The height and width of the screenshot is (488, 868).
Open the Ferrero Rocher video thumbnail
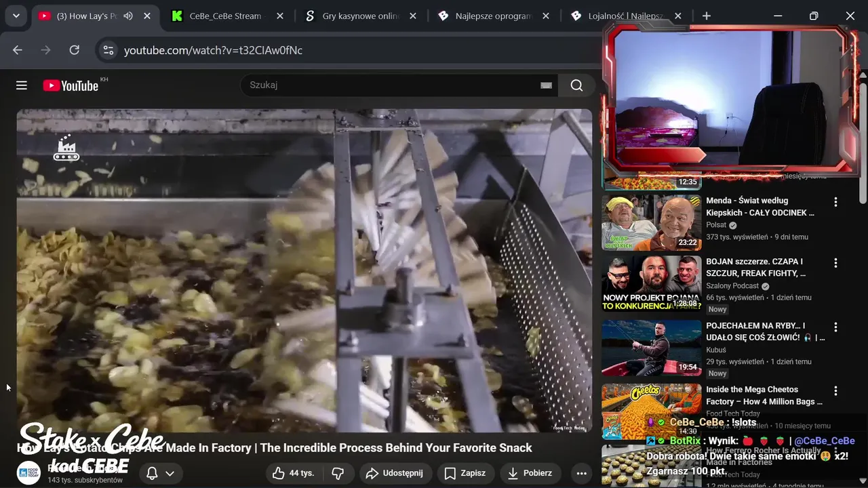[x=652, y=467]
